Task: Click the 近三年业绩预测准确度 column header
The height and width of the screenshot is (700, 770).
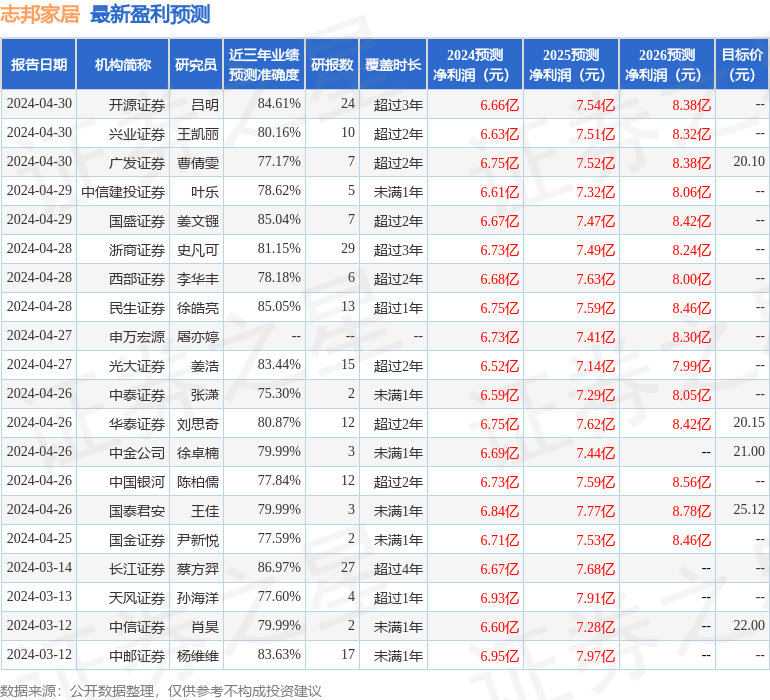Action: (264, 65)
